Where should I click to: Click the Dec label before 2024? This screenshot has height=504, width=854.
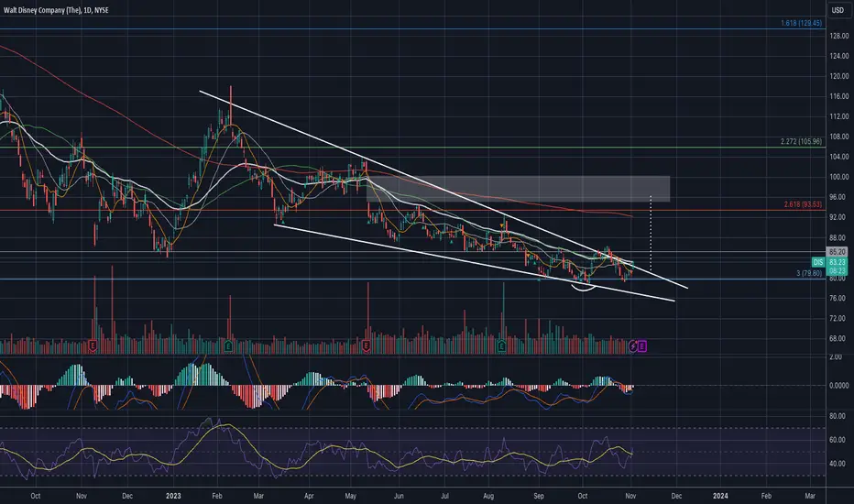[676, 496]
